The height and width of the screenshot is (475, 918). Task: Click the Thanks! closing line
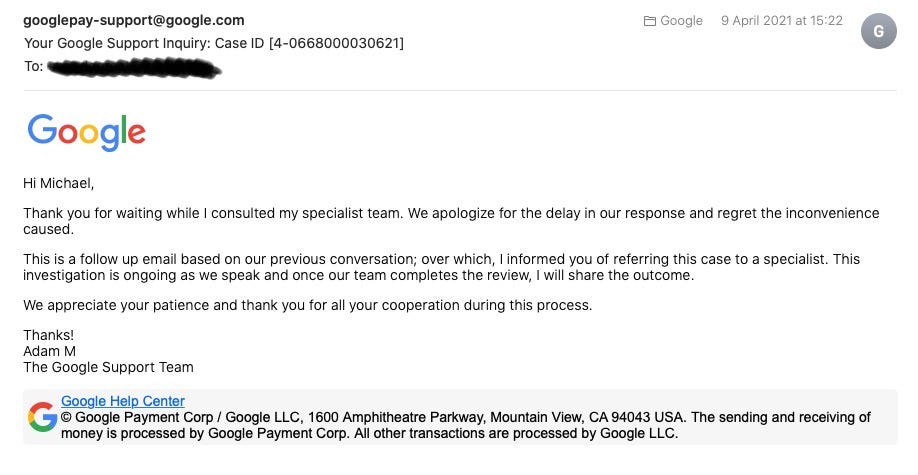pos(49,335)
